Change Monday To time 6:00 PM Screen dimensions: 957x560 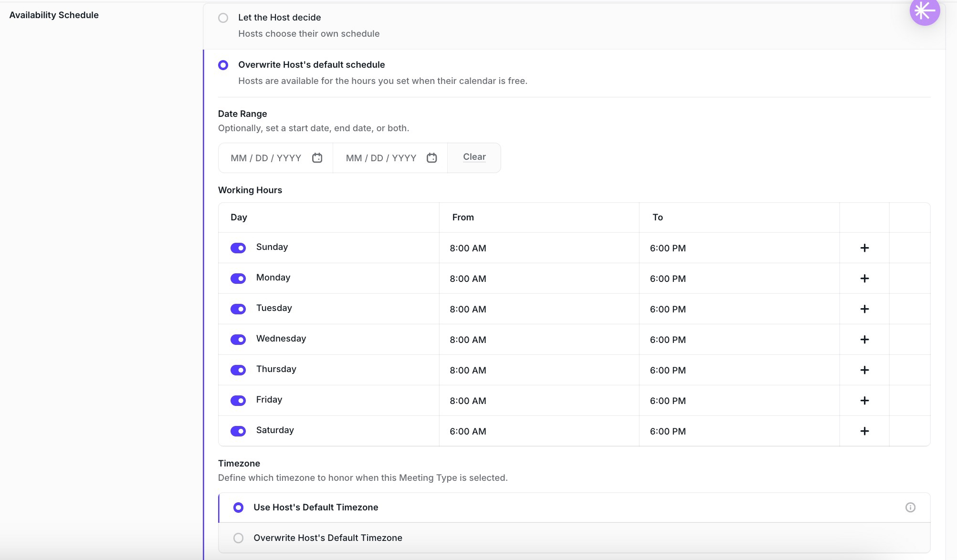739,279
